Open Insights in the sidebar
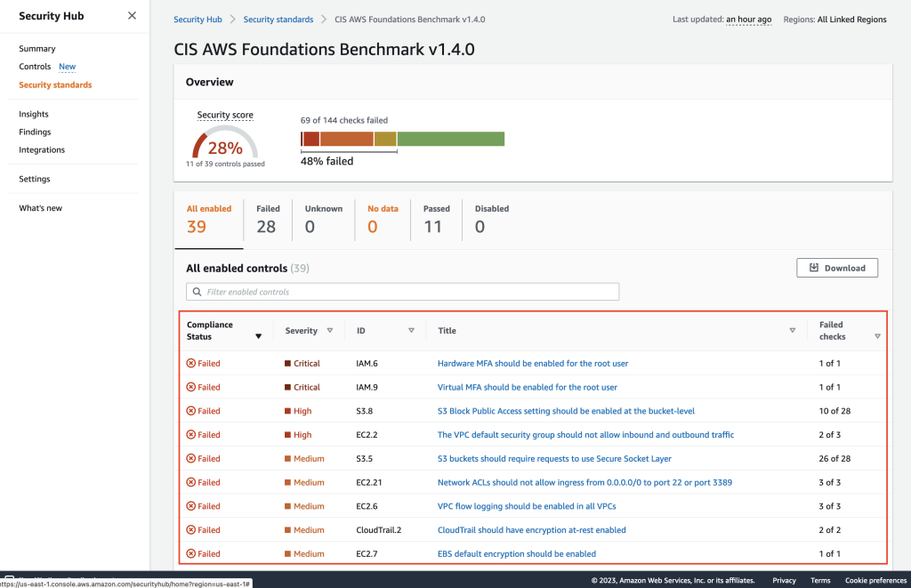Screen dimensions: 911x588 coord(34,114)
